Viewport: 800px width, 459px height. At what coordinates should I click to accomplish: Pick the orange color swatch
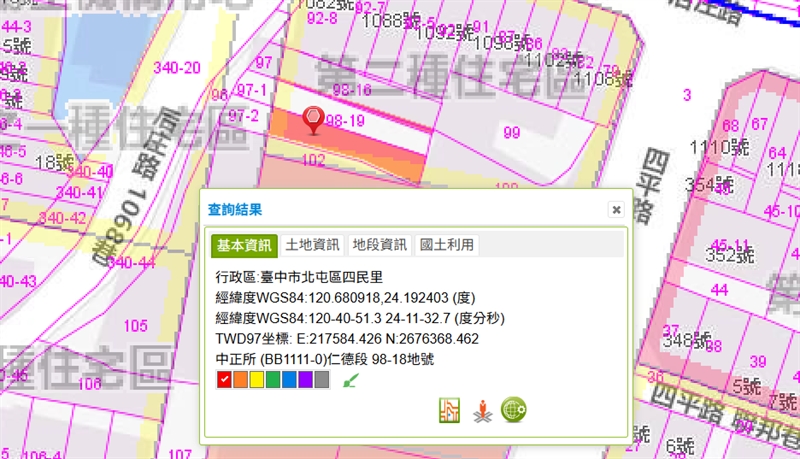click(240, 380)
